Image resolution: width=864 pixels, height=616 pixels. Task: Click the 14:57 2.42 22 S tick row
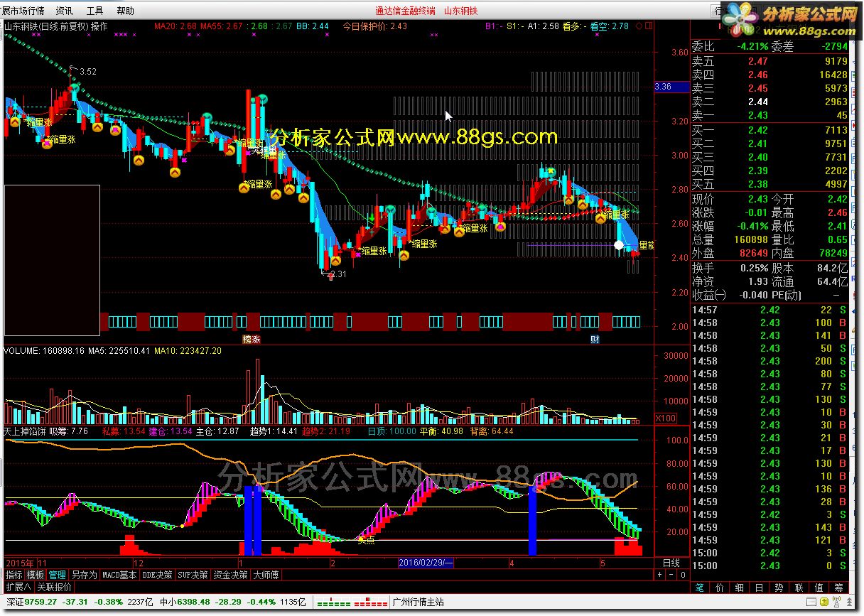coord(769,310)
